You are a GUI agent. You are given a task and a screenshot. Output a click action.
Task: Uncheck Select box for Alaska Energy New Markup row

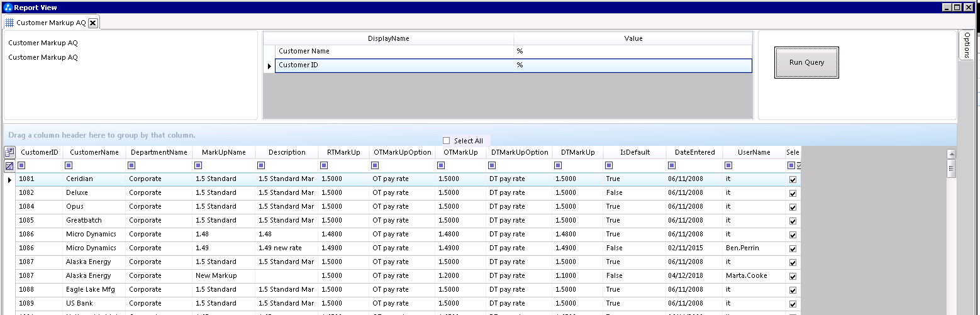click(793, 276)
